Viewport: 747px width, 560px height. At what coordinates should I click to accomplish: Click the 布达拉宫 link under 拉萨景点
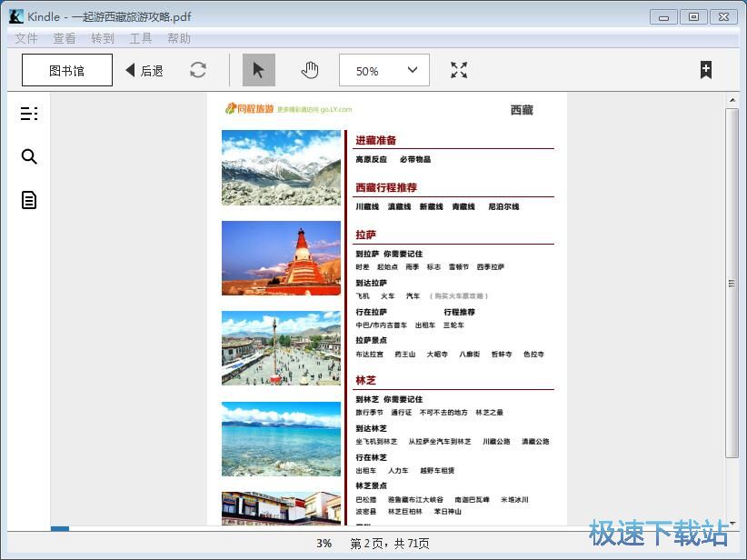click(x=372, y=355)
